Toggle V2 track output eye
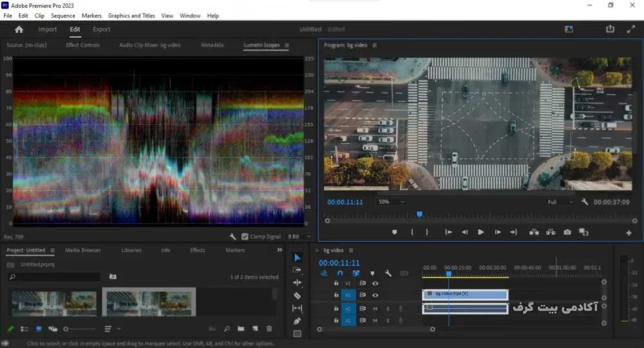The width and height of the screenshot is (644, 348). pyautogui.click(x=375, y=283)
